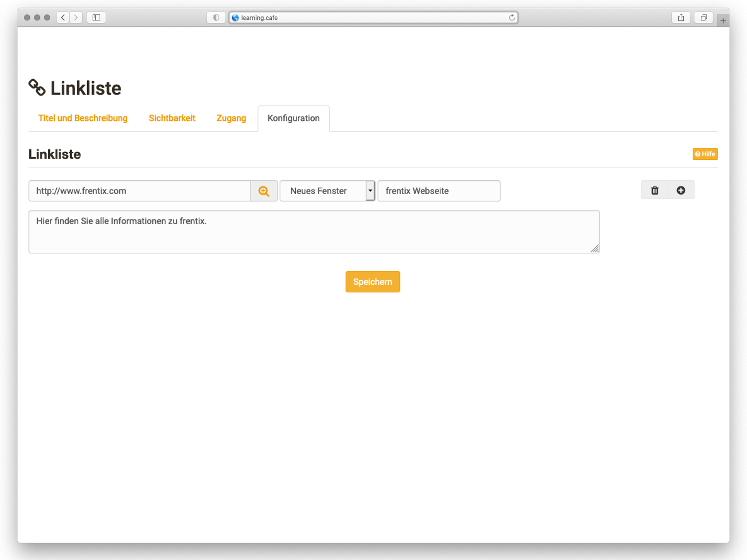Screen dimensions: 747x560
Task: Click the URL check magnifier icon
Action: point(264,191)
